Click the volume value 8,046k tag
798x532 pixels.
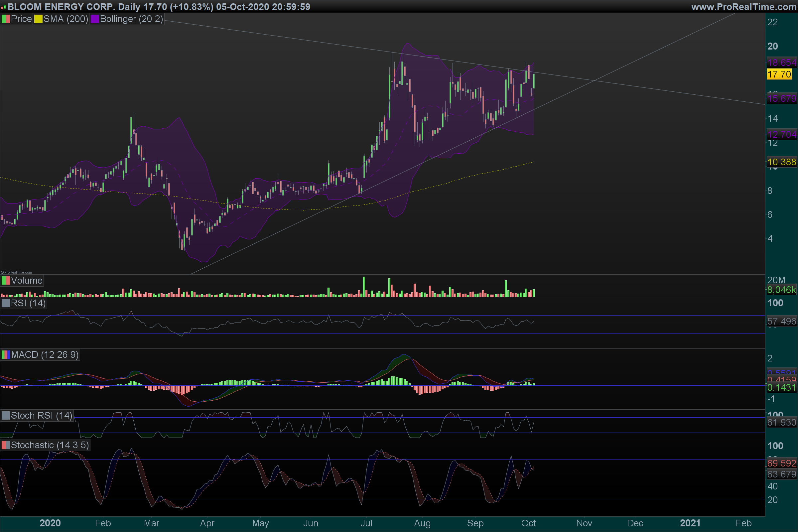[781, 290]
